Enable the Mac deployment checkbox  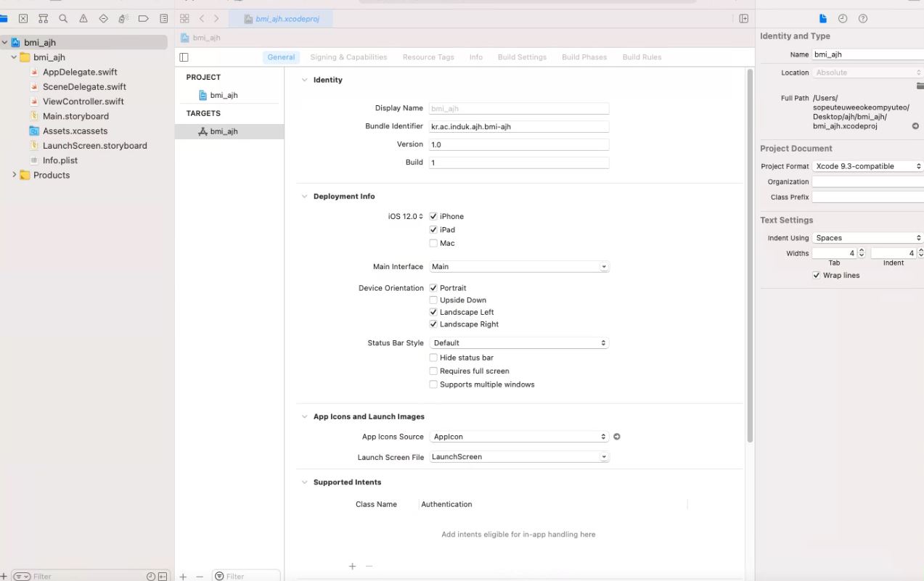tap(433, 243)
